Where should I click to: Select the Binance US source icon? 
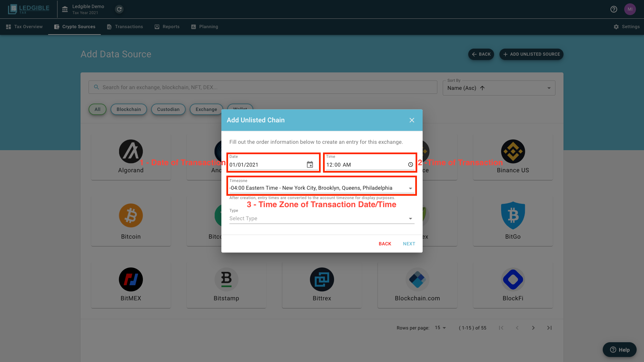[x=513, y=152]
